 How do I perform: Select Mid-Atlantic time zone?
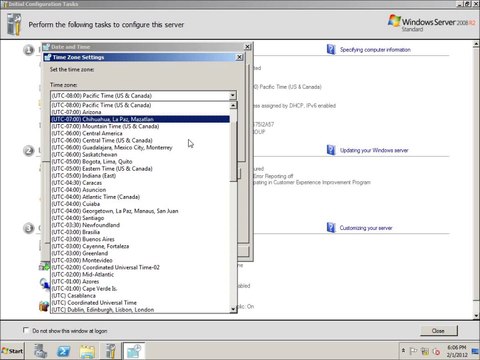point(140,274)
